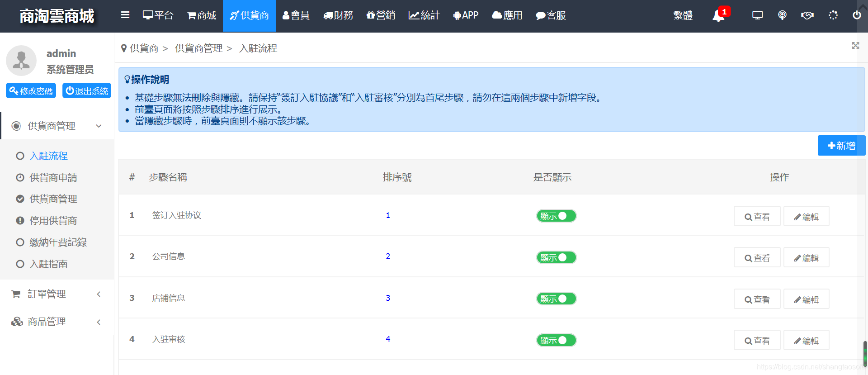
Task: Click the 店铺信息 step name
Action: point(169,298)
